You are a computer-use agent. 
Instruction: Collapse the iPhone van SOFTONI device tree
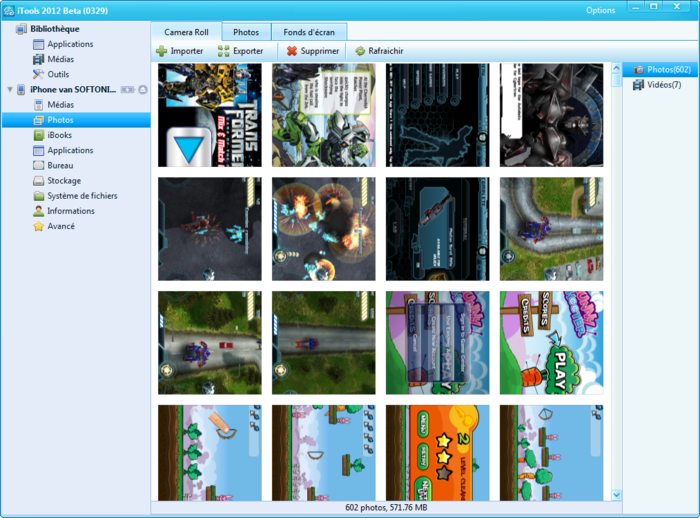tap(9, 90)
